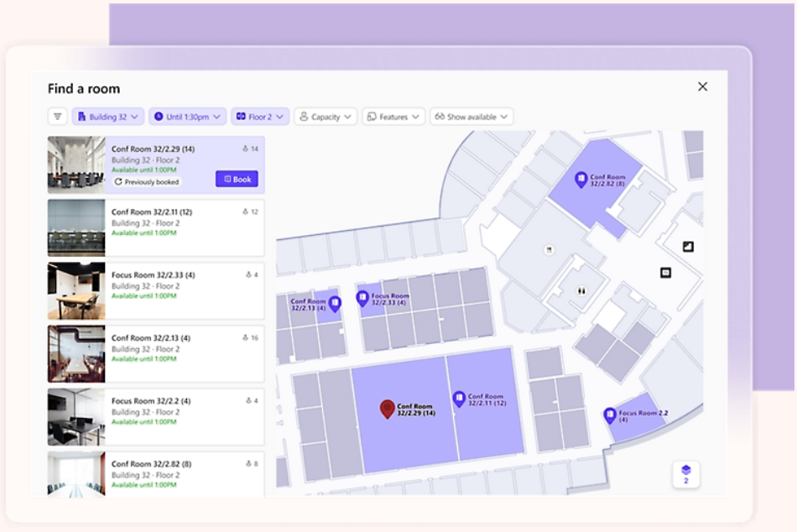Click the Conf Room 32/2.82 (8) list title
This screenshot has width=797, height=532.
(152, 464)
